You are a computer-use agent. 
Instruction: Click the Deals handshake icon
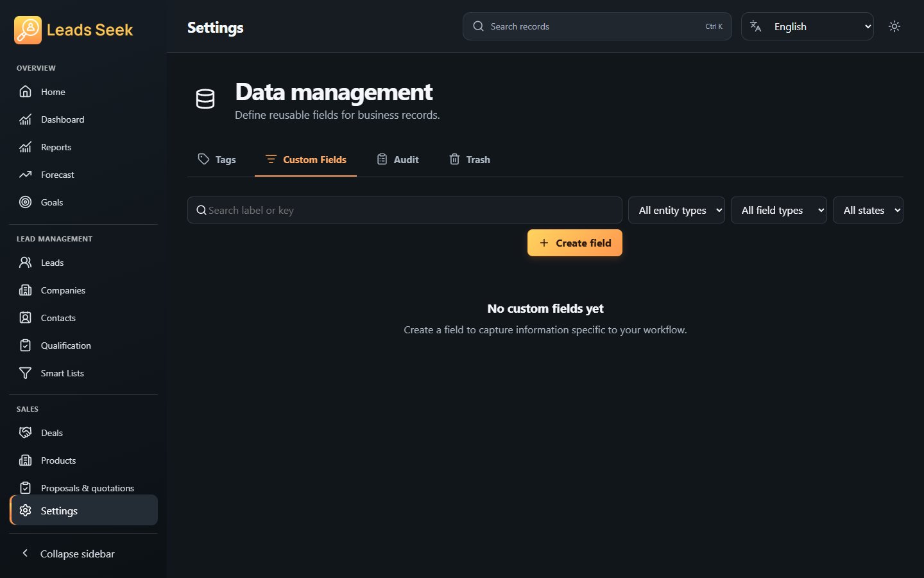tap(25, 433)
